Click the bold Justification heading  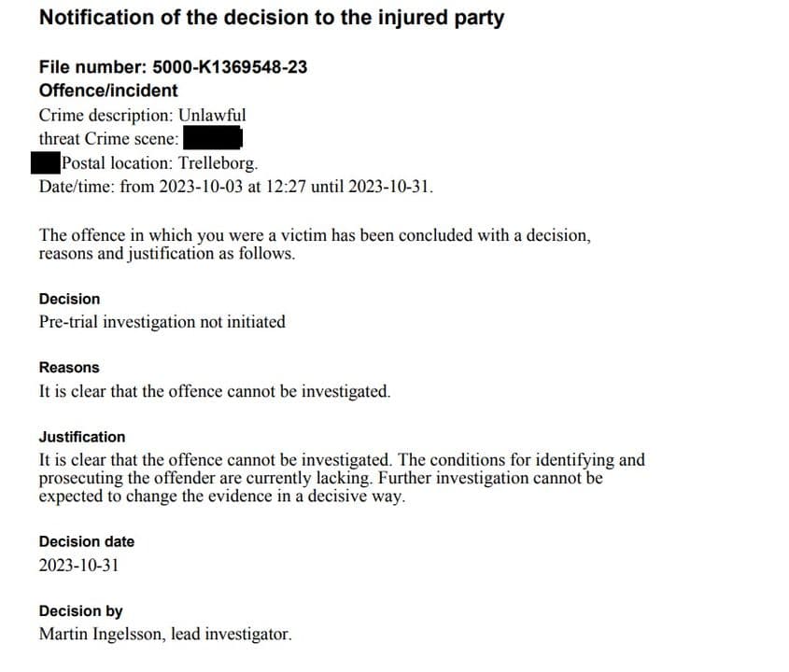click(x=82, y=437)
